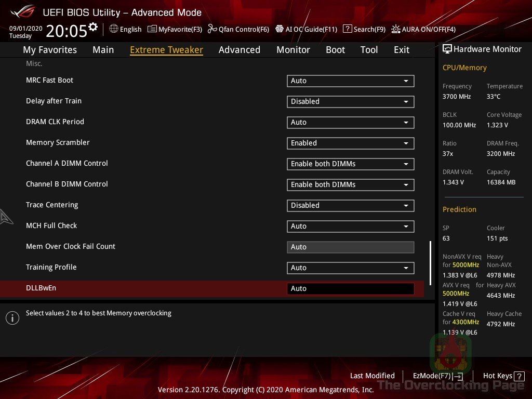
Task: Click the Hardware Monitor panel icon
Action: click(x=447, y=49)
